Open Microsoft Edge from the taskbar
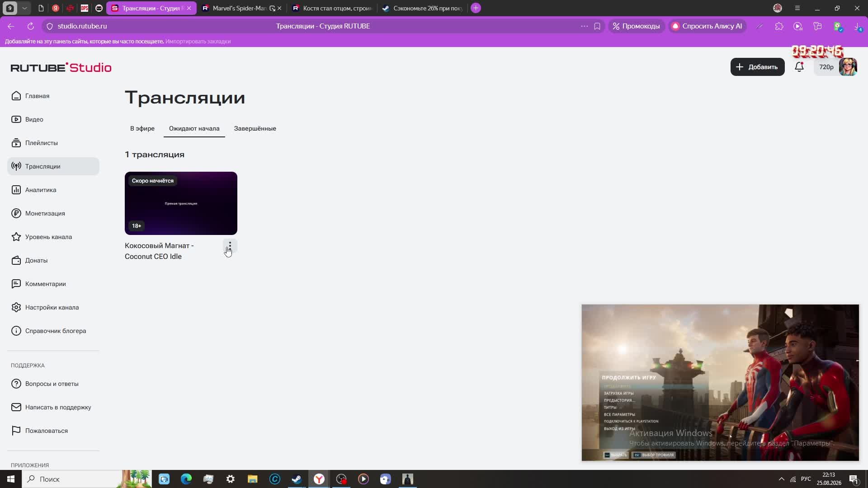This screenshot has width=868, height=488. [186, 479]
